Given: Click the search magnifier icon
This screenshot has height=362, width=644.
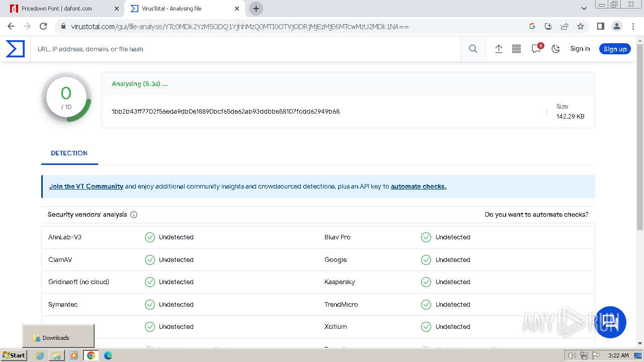Looking at the screenshot, I should coord(473,49).
